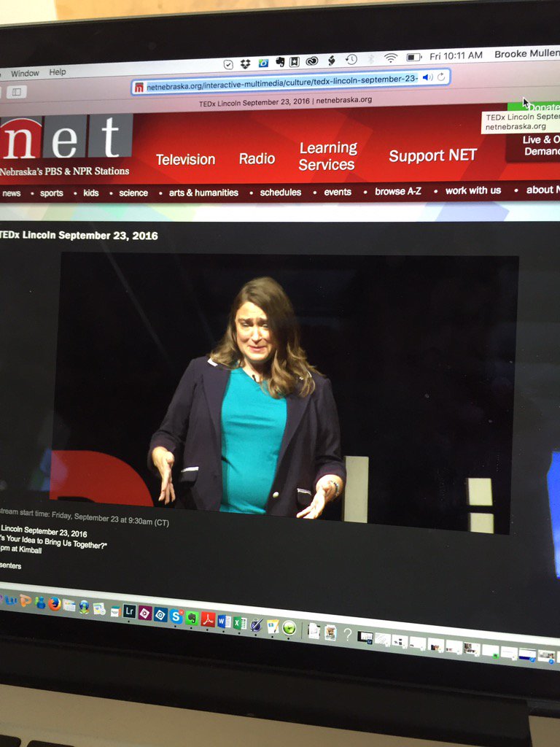Click the Fri 10:11 AM clock
Viewport: 560px width, 747px height.
pyautogui.click(x=456, y=55)
